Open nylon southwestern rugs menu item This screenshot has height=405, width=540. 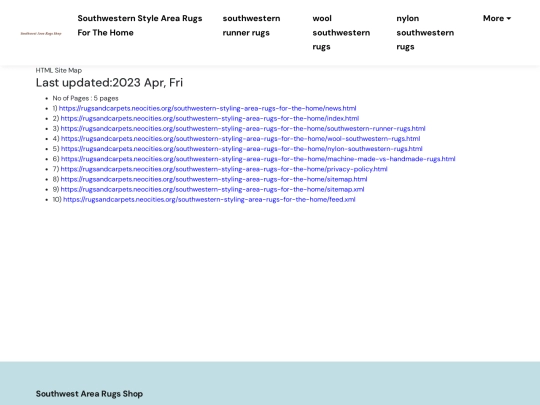(x=425, y=32)
